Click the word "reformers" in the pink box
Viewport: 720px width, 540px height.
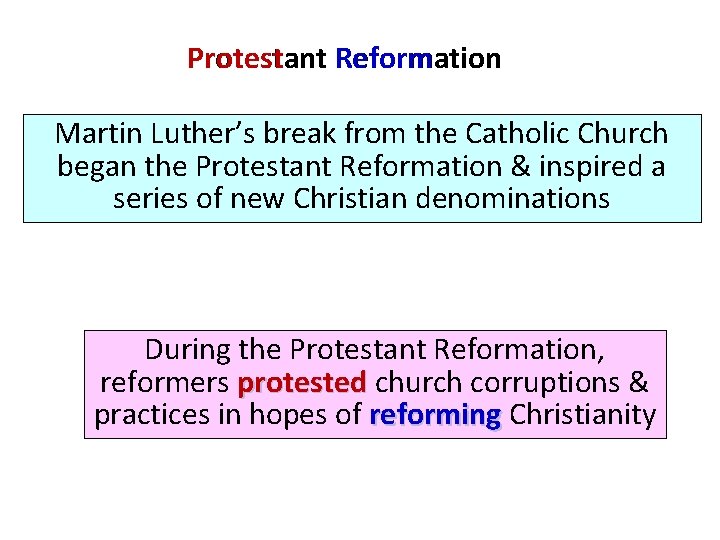pos(165,382)
